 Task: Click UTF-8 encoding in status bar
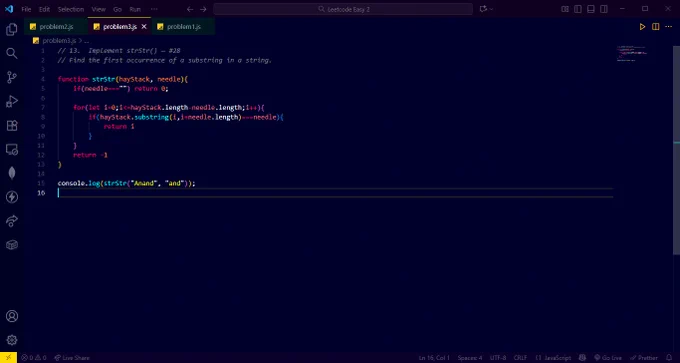point(498,358)
